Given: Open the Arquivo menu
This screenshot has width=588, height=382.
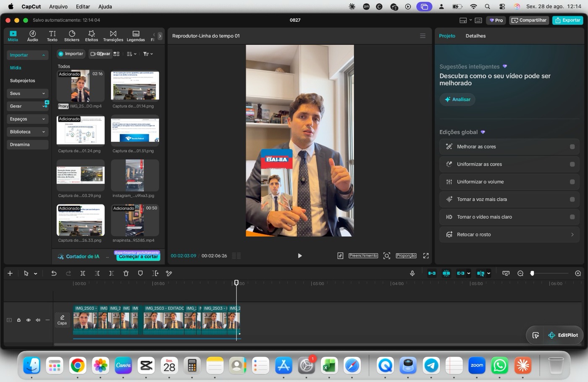Looking at the screenshot, I should point(58,6).
